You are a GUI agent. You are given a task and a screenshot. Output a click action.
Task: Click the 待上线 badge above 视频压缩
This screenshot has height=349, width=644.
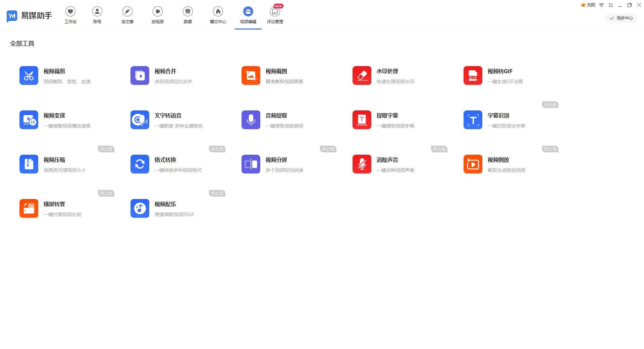pos(106,149)
